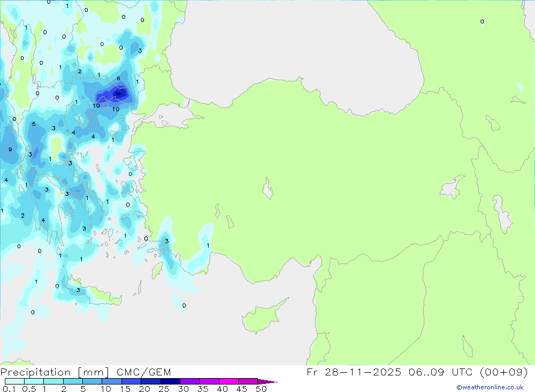Click the '6' precipitation value on the map
This screenshot has width=535, height=392.
pos(118,79)
